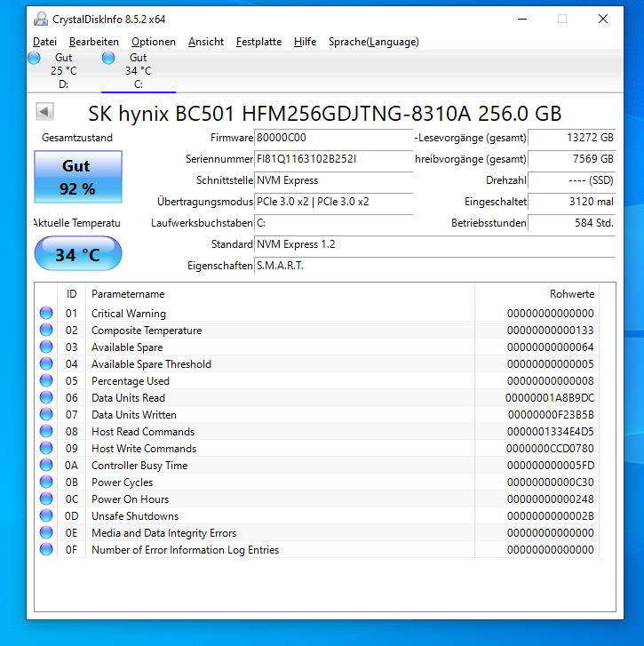This screenshot has width=644, height=646.
Task: Select the C: drive tab at 34 °C
Action: coord(139,71)
